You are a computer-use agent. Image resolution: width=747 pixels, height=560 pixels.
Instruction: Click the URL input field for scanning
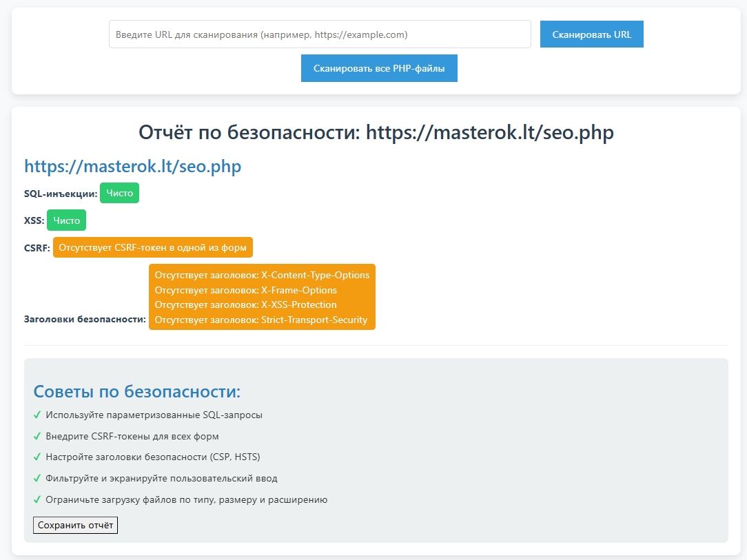(320, 34)
